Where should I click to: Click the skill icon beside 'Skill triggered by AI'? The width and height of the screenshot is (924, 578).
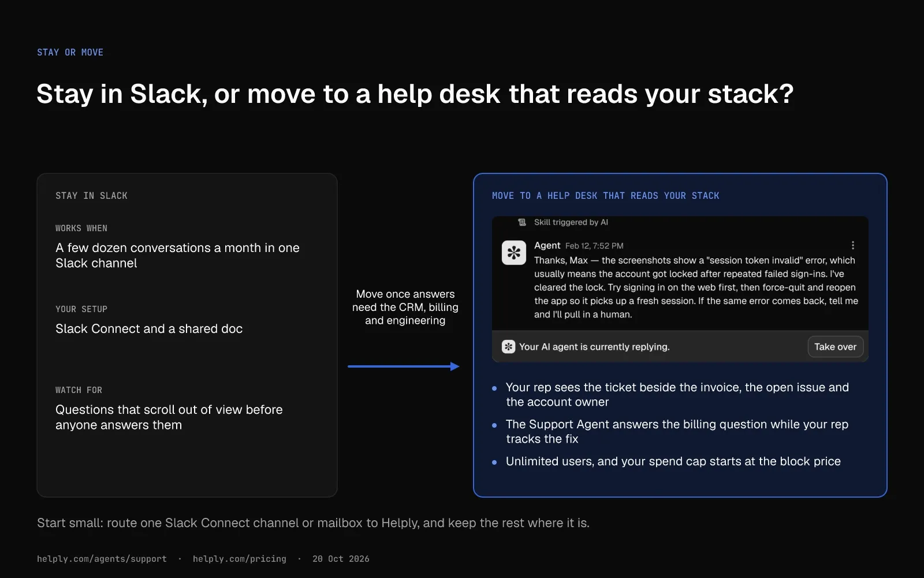[x=522, y=222]
